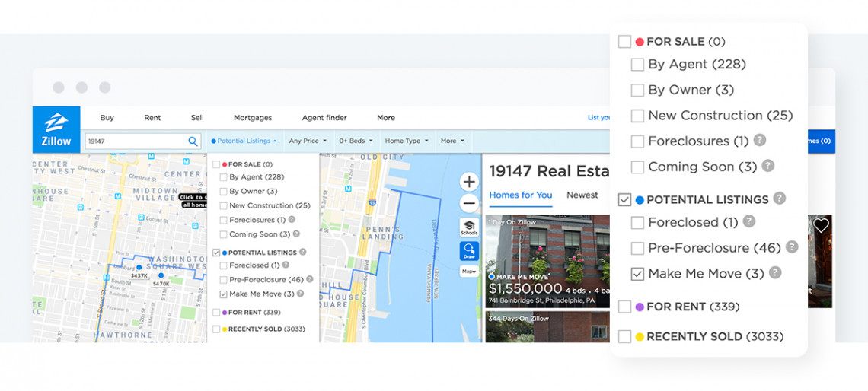Open the 344 Days On Zillow listing photo

[547, 327]
